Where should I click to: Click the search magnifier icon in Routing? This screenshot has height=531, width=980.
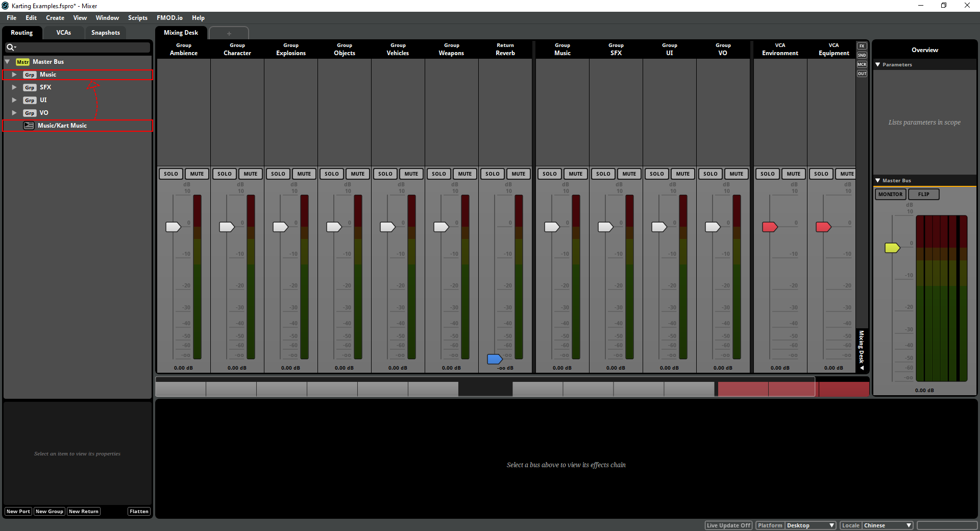10,47
